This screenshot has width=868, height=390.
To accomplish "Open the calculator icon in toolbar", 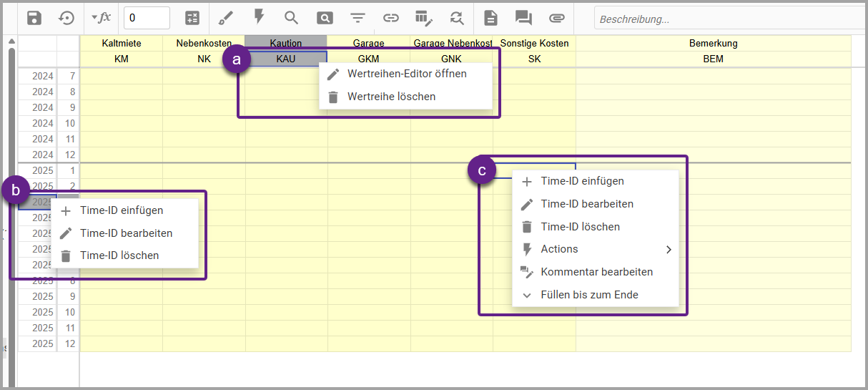I will [192, 18].
